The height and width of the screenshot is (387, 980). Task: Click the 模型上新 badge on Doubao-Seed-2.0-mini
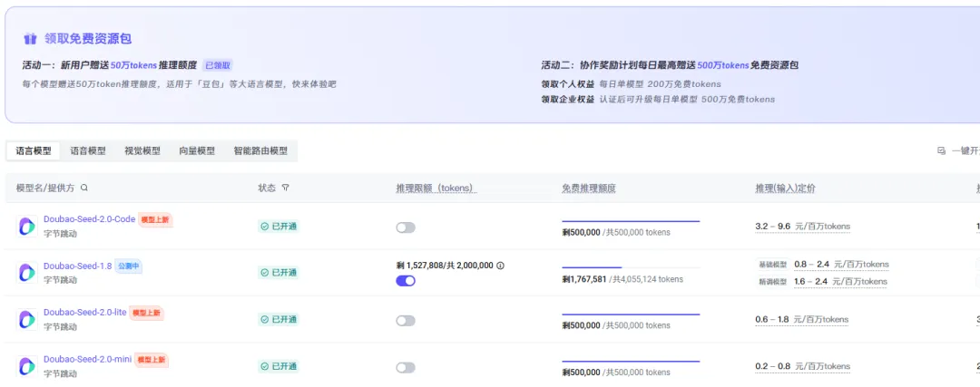(x=152, y=360)
